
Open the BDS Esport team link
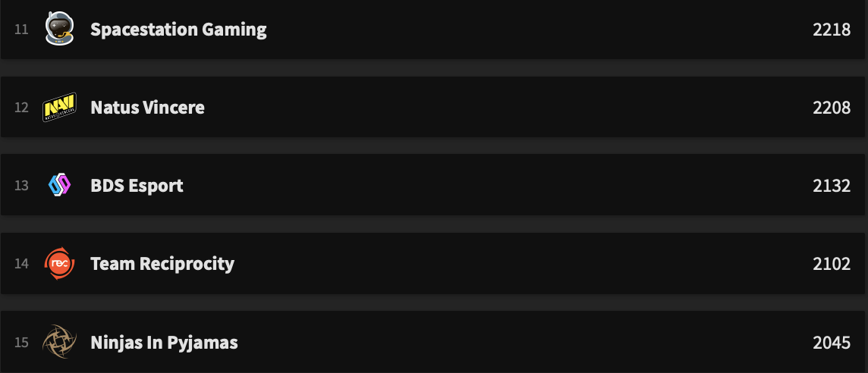pos(137,186)
